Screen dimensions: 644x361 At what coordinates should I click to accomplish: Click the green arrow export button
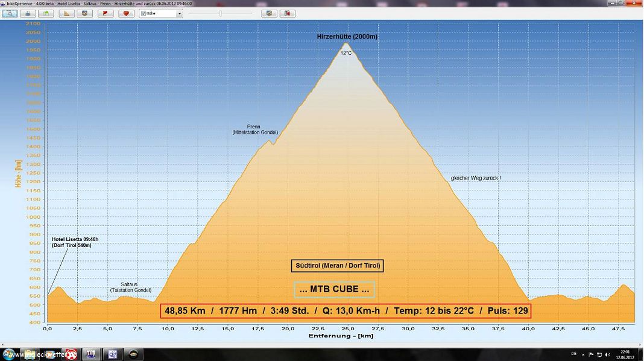click(x=46, y=13)
